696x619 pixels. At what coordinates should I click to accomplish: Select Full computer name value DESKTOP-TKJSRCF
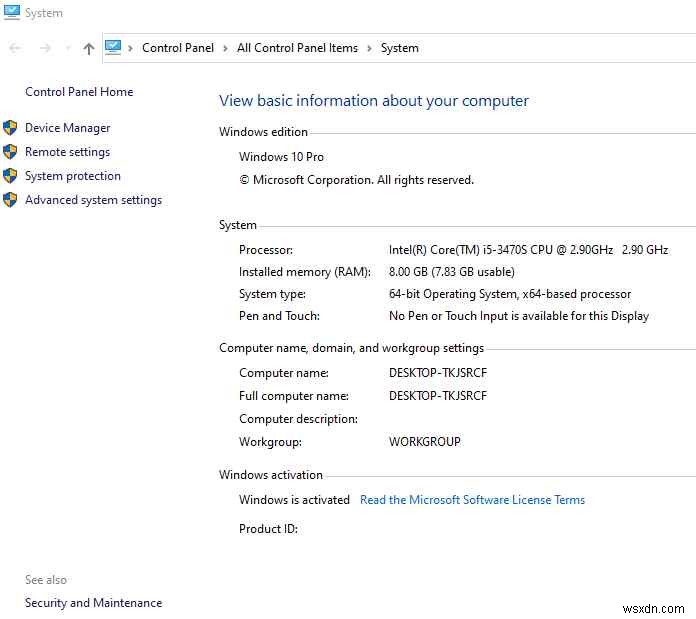pyautogui.click(x=438, y=395)
